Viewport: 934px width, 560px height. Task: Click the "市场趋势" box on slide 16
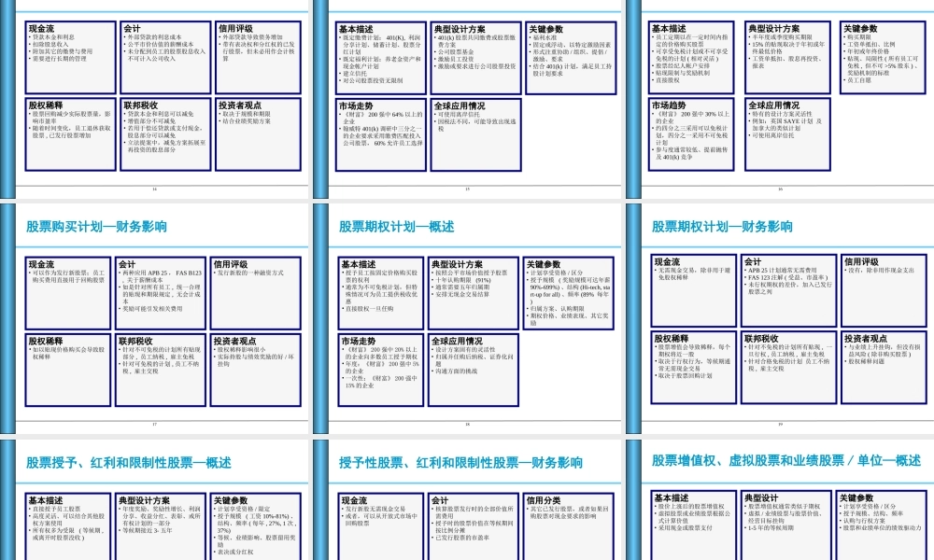pyautogui.click(x=691, y=134)
